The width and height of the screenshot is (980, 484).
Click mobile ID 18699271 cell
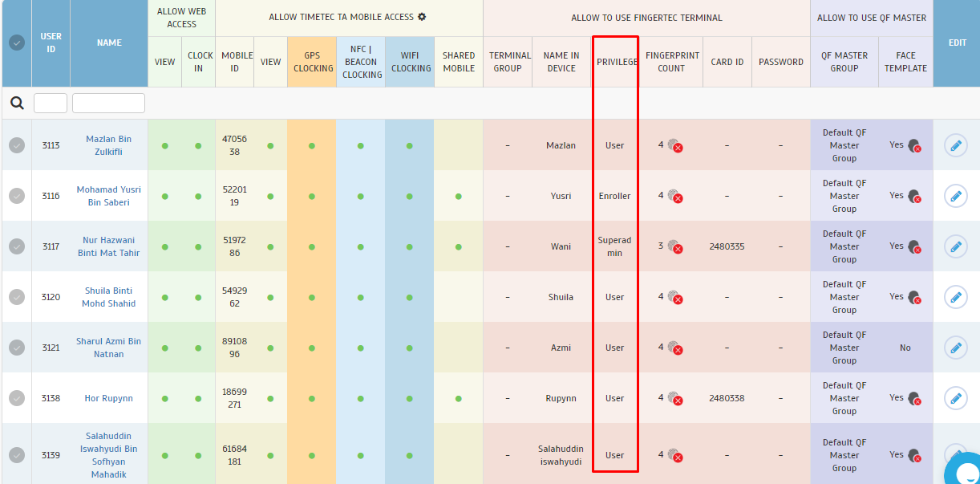click(234, 398)
